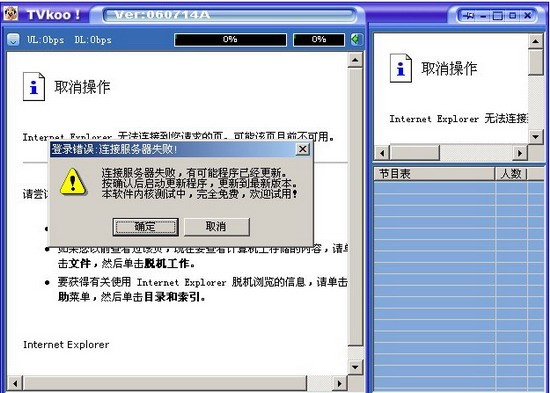The height and width of the screenshot is (393, 550).
Task: Pin the window with the pushpin icon
Action: pos(468,15)
